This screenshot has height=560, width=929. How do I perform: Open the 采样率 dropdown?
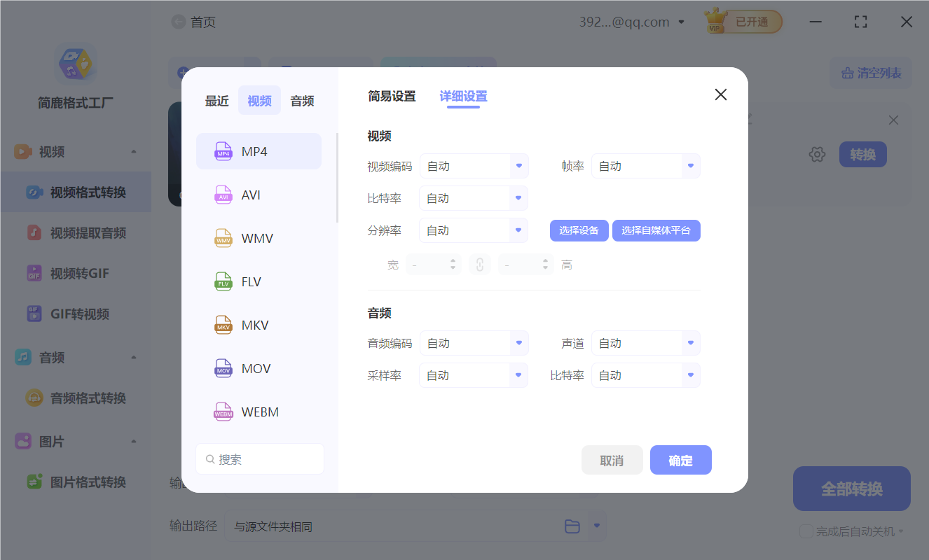[474, 375]
